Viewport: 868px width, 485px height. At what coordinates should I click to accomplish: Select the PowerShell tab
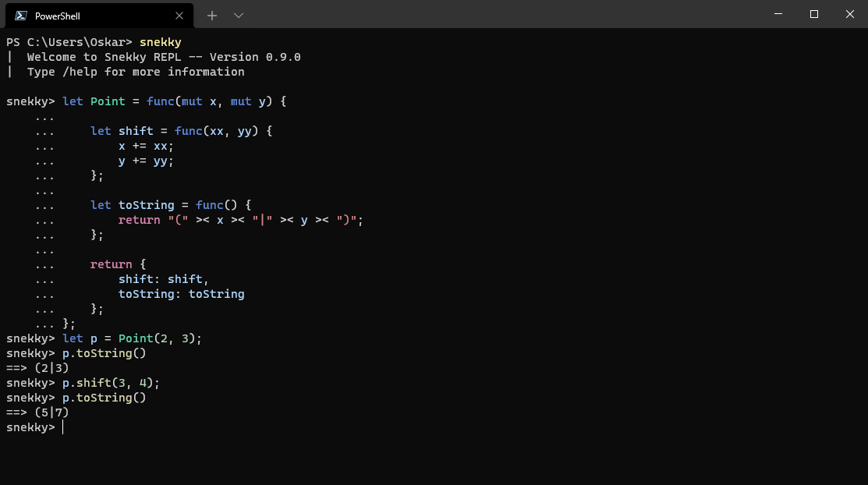point(100,16)
